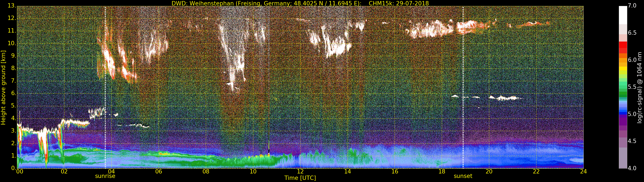Click the time tick label '24'
Viewport: 644px width, 182px height.
pos(583,171)
